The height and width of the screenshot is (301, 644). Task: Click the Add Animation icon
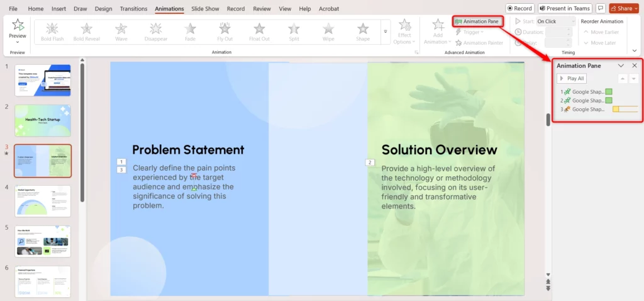(438, 26)
